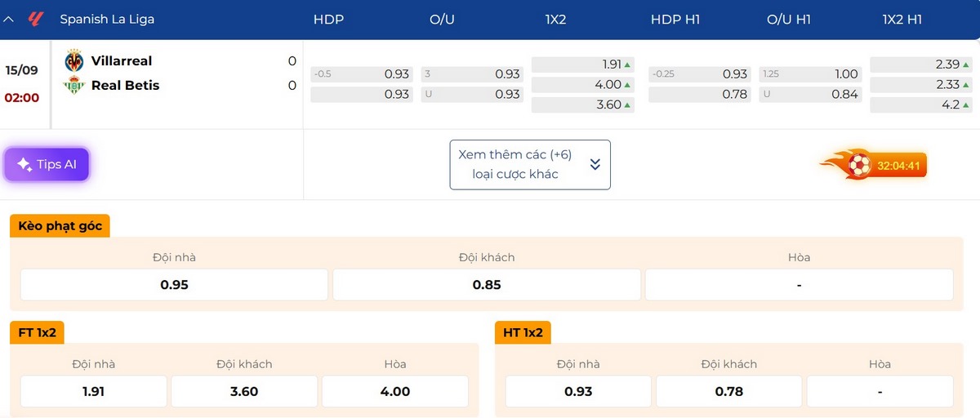Image resolution: width=980 pixels, height=418 pixels.
Task: Pick 1X2 home odds 1.91 in top row
Action: [x=582, y=64]
